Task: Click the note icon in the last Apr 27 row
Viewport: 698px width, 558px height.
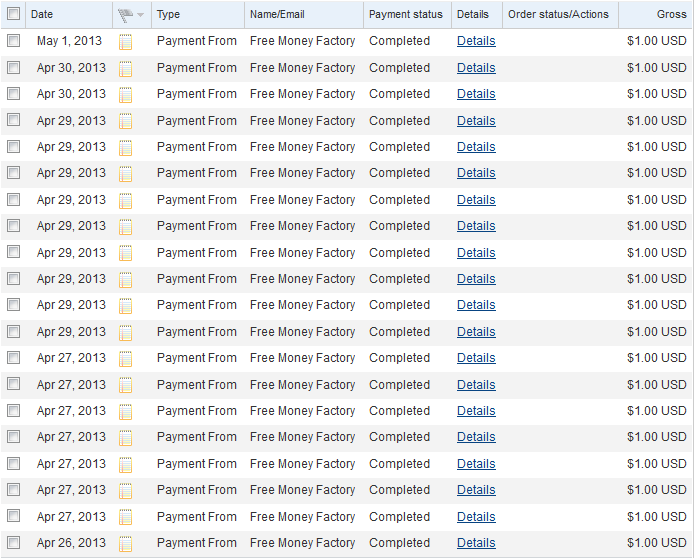Action: tap(126, 517)
